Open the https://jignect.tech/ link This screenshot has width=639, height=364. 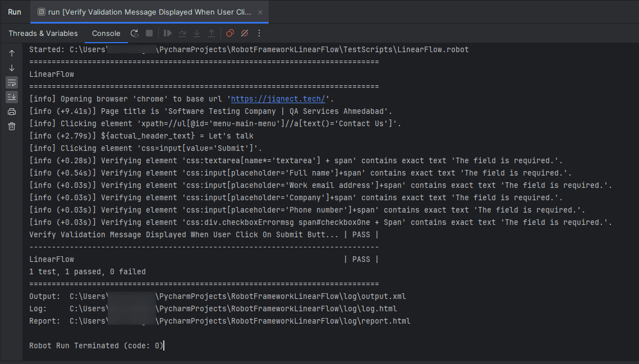point(278,99)
